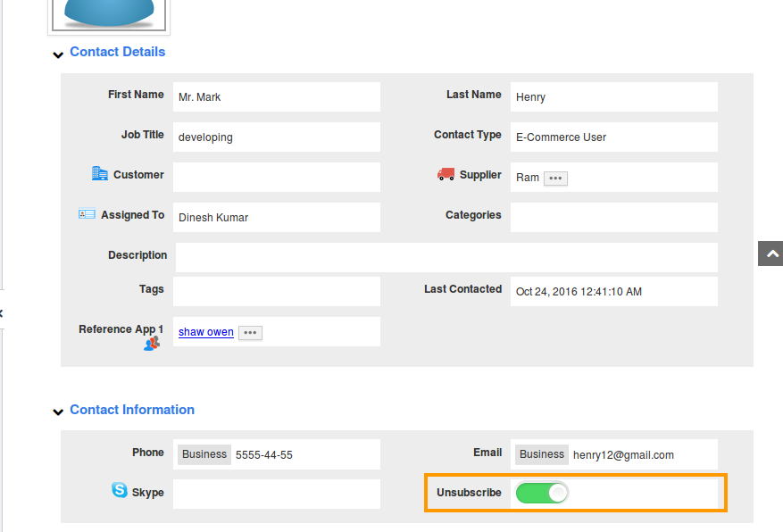This screenshot has width=783, height=532.
Task: Click the scroll-to-top arrow button
Action: point(770,254)
